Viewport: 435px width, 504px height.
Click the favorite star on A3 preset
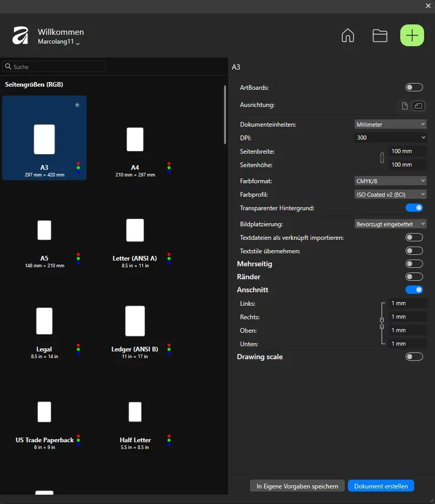pyautogui.click(x=77, y=105)
